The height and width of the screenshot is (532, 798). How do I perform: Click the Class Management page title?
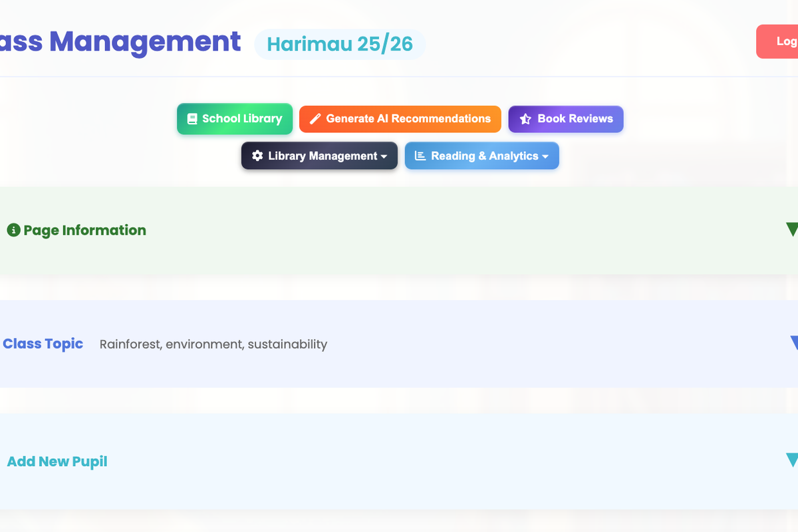pos(120,41)
